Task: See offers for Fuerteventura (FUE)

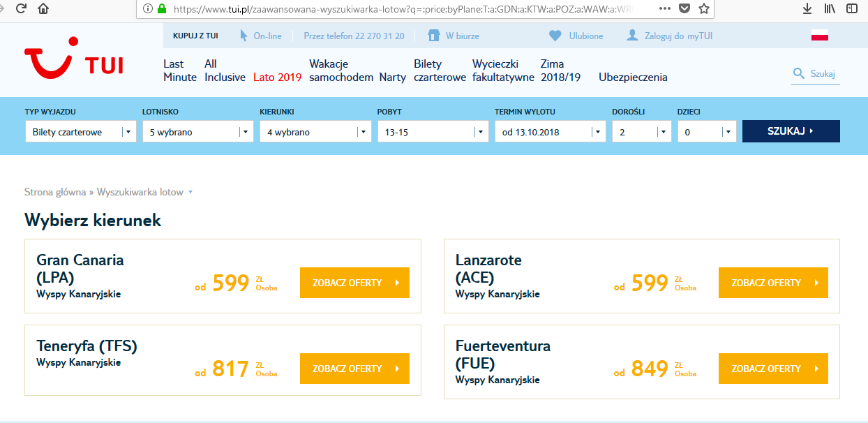Action: coord(773,369)
